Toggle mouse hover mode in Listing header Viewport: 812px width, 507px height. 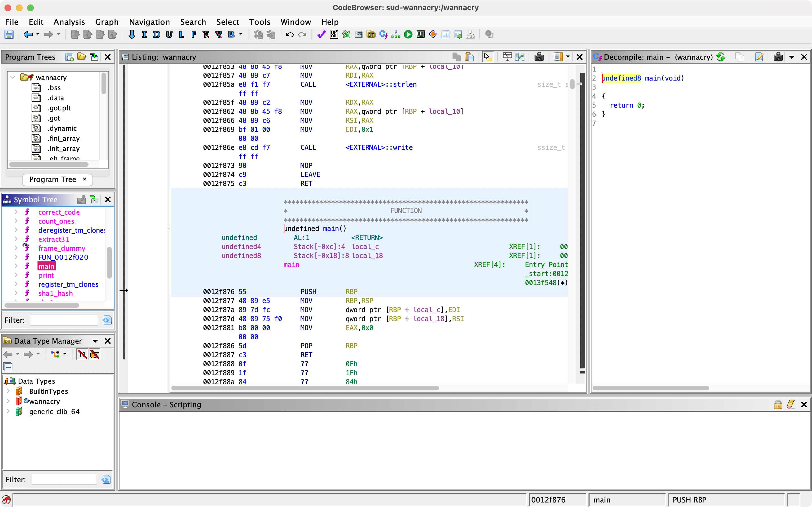[x=487, y=57]
